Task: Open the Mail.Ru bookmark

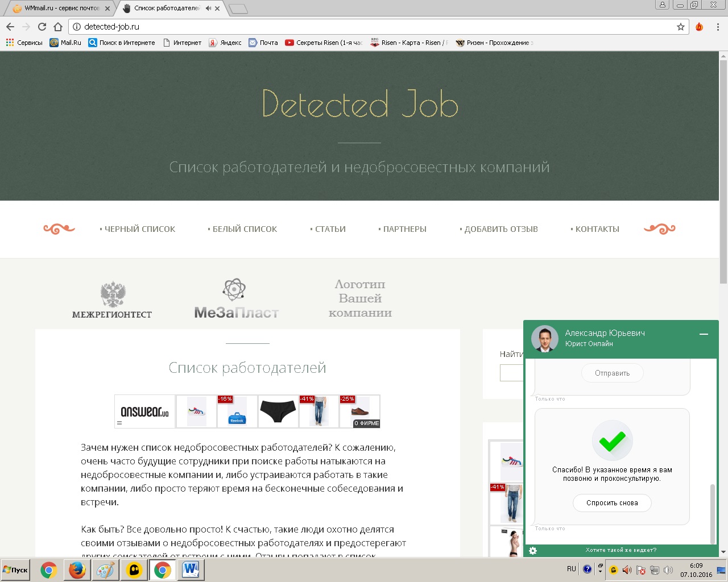Action: click(x=65, y=43)
